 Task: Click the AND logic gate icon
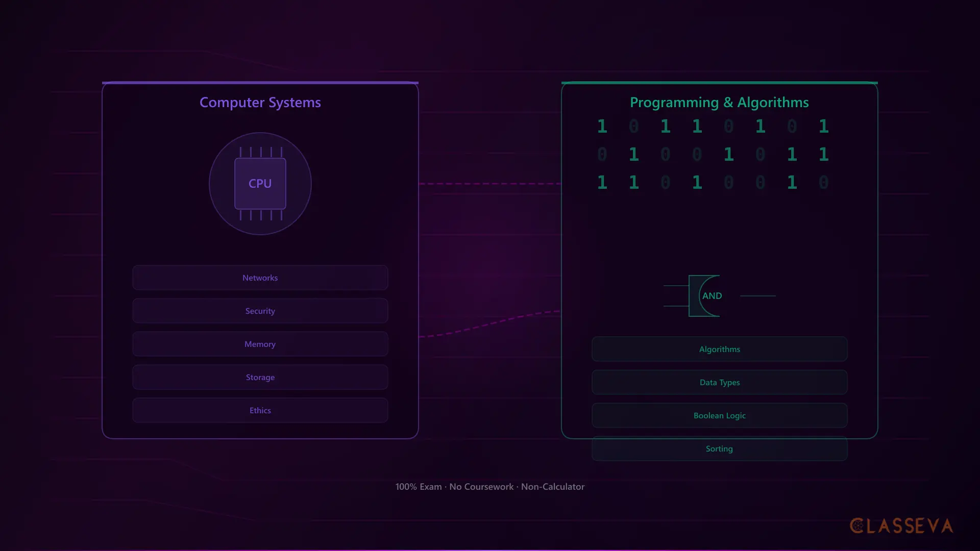(x=719, y=296)
